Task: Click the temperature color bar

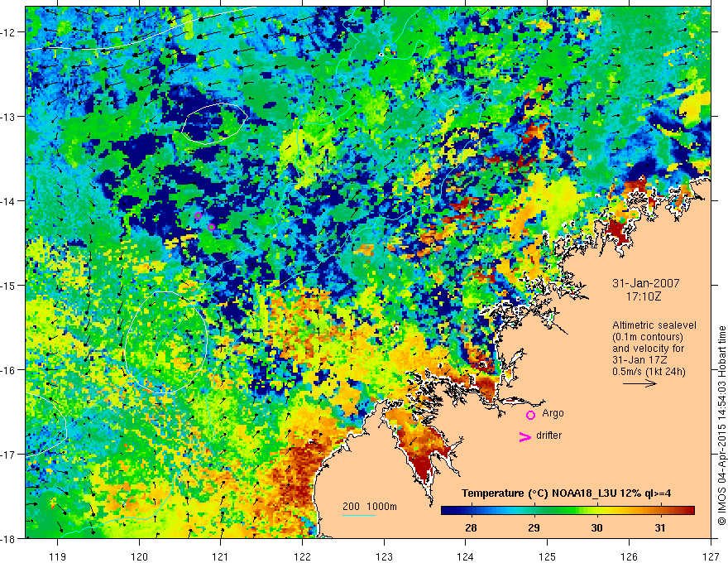Action: point(568,511)
